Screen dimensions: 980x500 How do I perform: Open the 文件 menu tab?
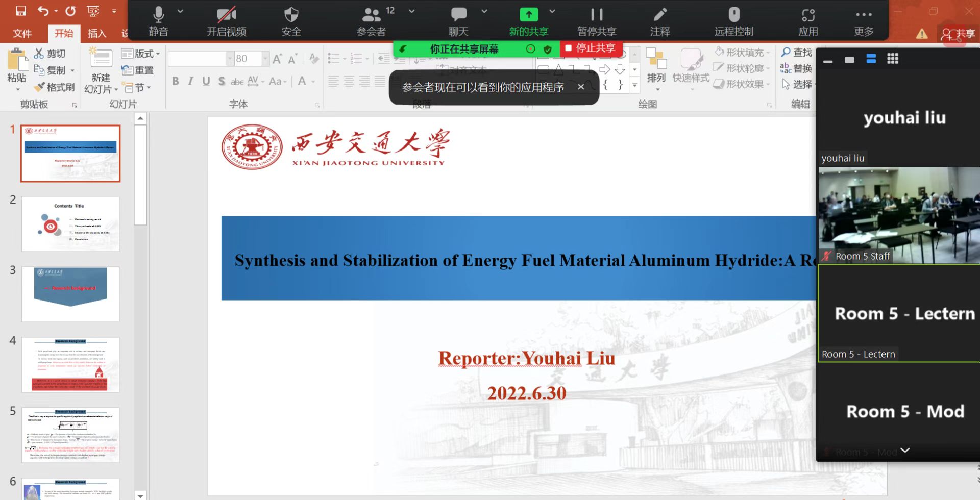22,34
